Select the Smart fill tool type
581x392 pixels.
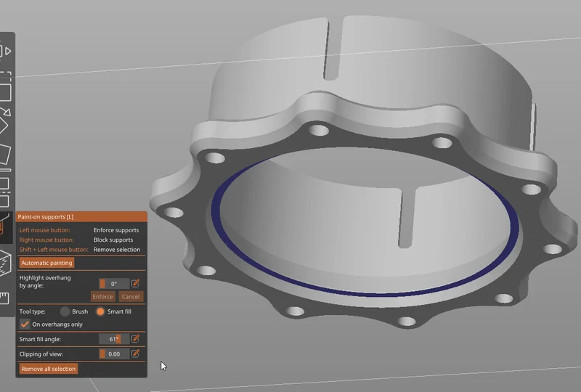click(100, 311)
